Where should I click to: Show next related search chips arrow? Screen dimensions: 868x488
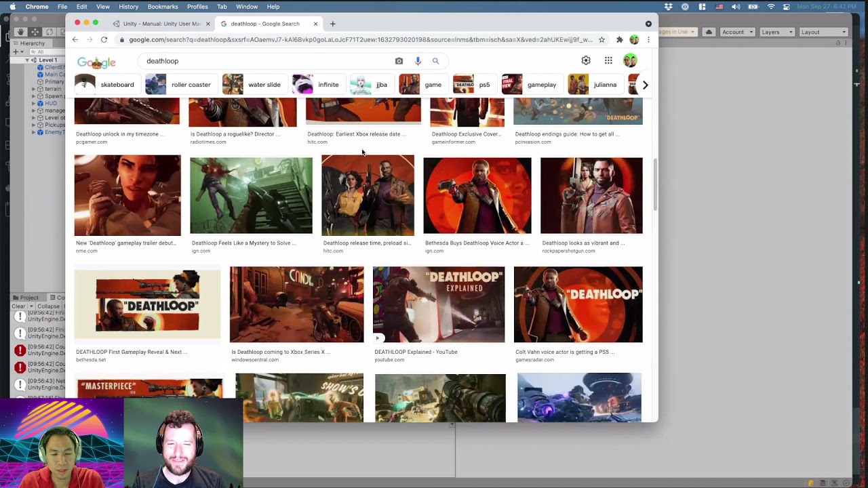pos(645,85)
